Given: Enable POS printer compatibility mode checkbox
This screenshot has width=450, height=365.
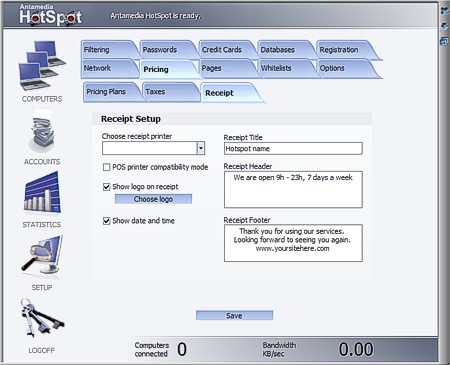Looking at the screenshot, I should pos(106,167).
